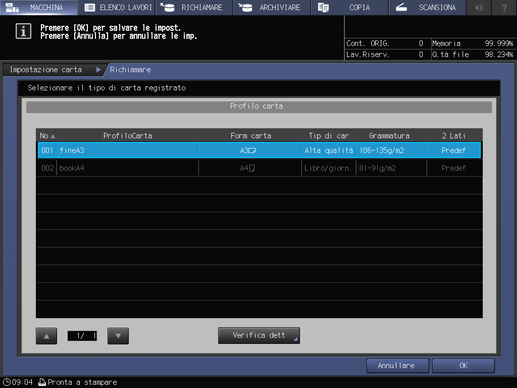This screenshot has height=388, width=517.
Task: Click the speaker volume icon
Action: pyautogui.click(x=479, y=7)
